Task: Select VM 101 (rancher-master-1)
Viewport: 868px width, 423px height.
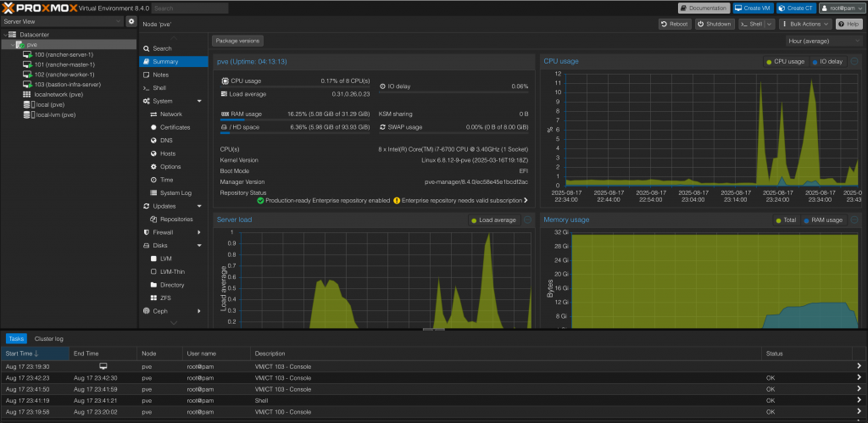Action: tap(64, 64)
